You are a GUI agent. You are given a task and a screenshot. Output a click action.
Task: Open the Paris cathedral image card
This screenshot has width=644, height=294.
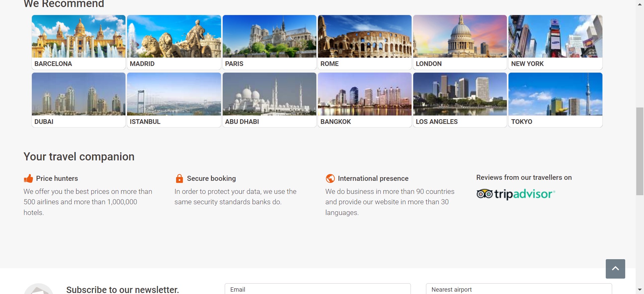tap(269, 36)
